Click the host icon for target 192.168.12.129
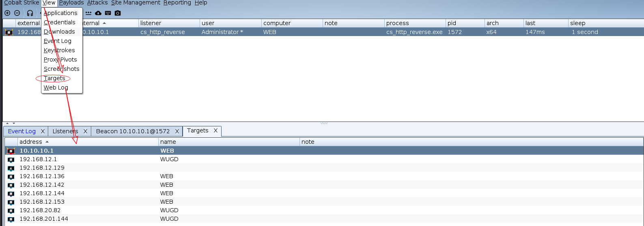 pos(11,168)
